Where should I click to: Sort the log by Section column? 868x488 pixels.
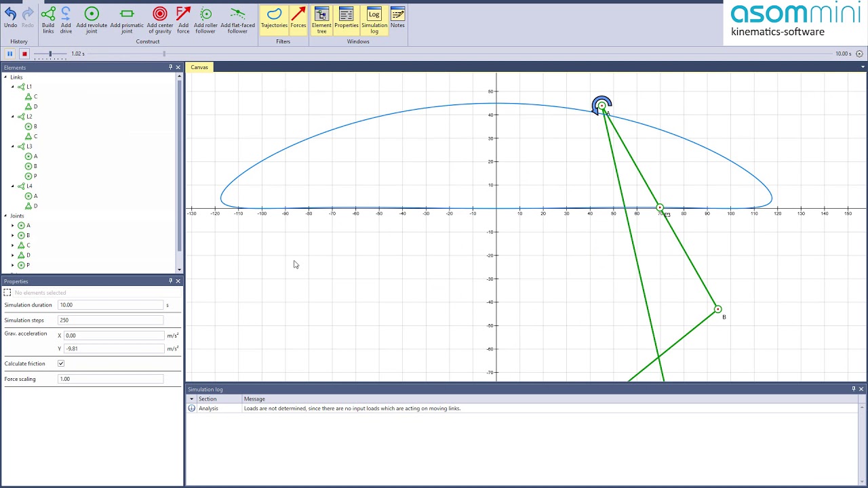coord(219,399)
